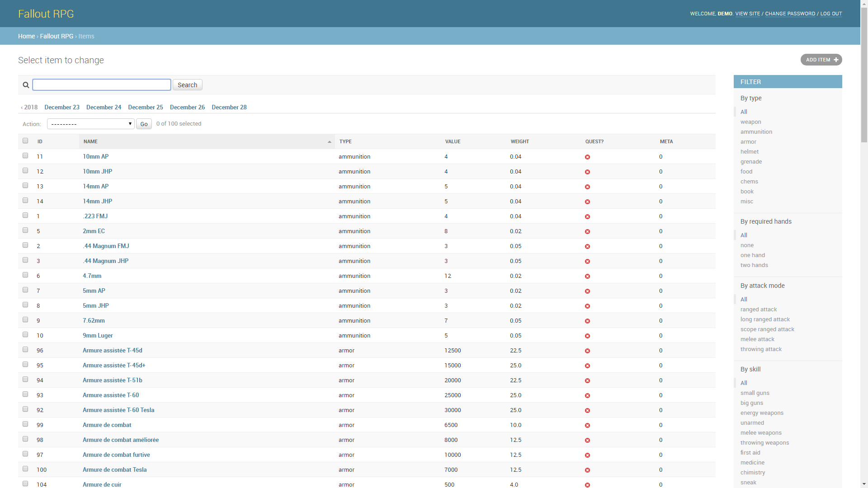Click the Go button

point(144,124)
